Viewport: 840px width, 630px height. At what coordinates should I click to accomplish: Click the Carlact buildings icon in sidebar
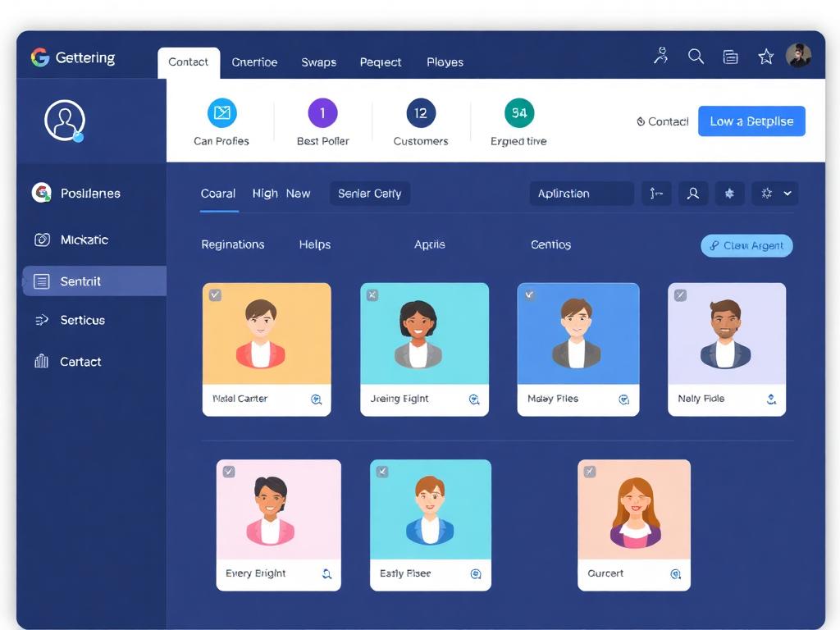pyautogui.click(x=41, y=361)
